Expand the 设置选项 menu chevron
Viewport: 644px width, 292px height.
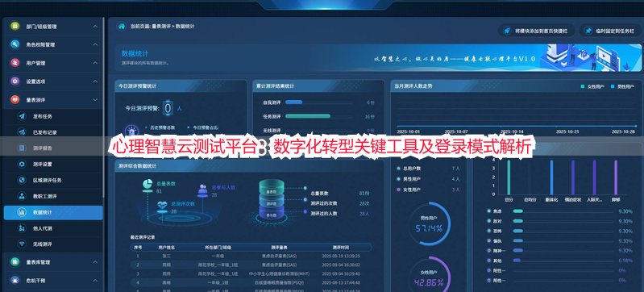(x=95, y=81)
